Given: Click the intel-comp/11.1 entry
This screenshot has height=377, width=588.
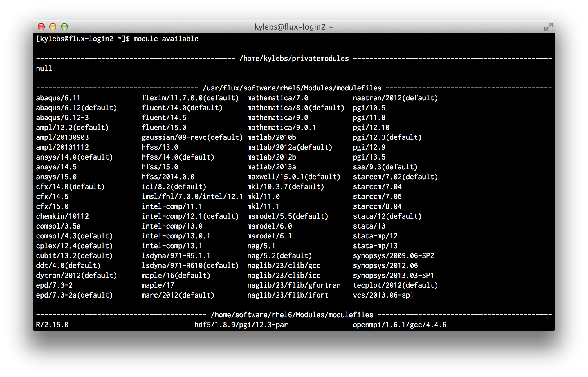Looking at the screenshot, I should 172,206.
